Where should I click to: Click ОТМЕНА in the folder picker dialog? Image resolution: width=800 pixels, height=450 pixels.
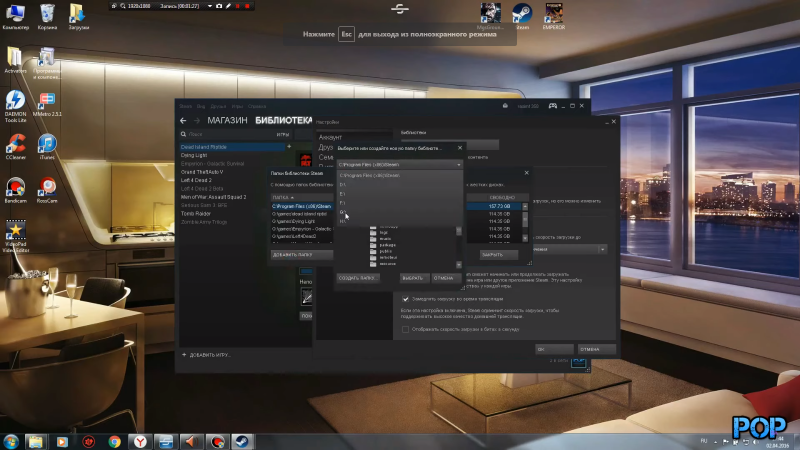(444, 278)
